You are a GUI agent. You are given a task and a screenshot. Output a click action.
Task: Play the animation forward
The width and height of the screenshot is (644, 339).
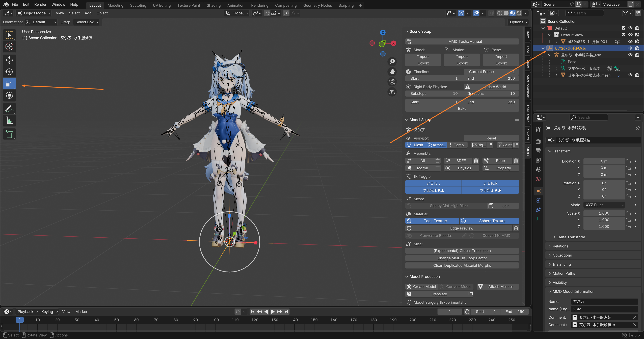[273, 312]
